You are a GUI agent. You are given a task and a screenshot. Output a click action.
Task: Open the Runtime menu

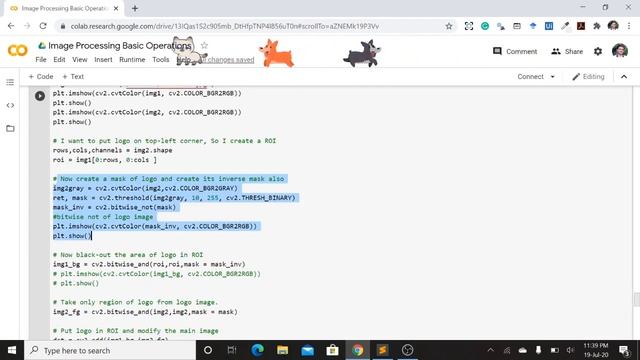(x=132, y=60)
